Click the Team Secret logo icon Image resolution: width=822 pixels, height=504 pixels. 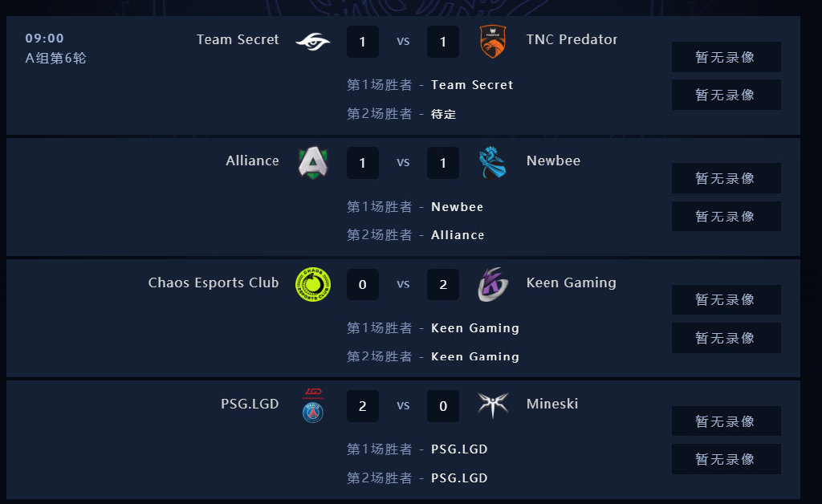coord(313,40)
